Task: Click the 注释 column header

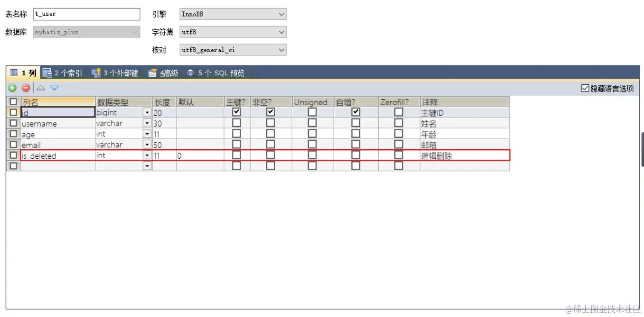Action: click(x=465, y=102)
